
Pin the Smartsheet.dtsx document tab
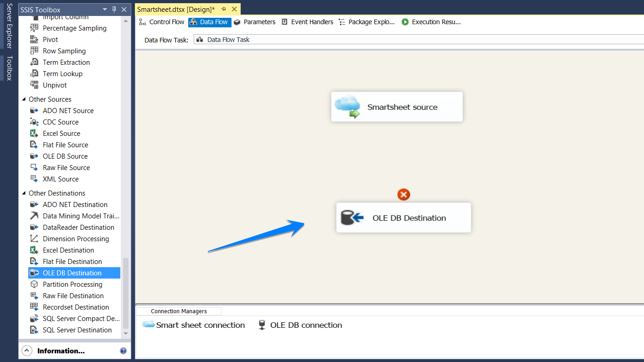pos(224,9)
